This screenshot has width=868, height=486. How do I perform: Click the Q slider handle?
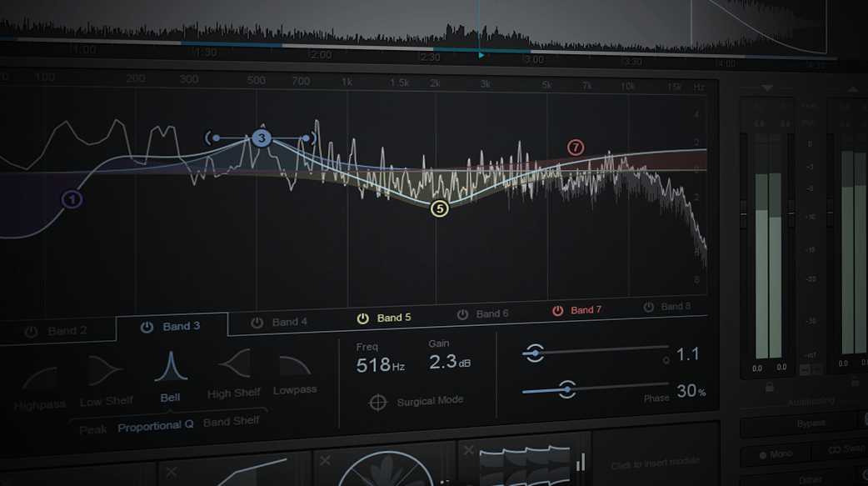[x=534, y=353]
